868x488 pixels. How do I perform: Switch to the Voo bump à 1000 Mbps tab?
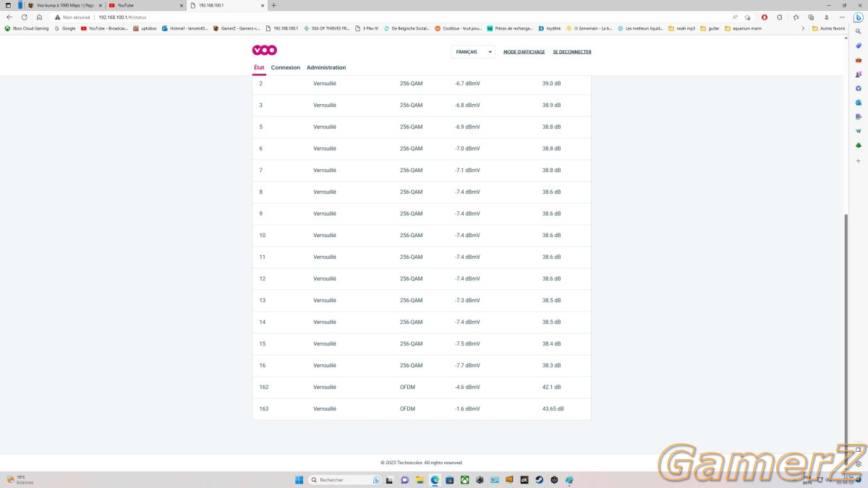click(x=65, y=5)
